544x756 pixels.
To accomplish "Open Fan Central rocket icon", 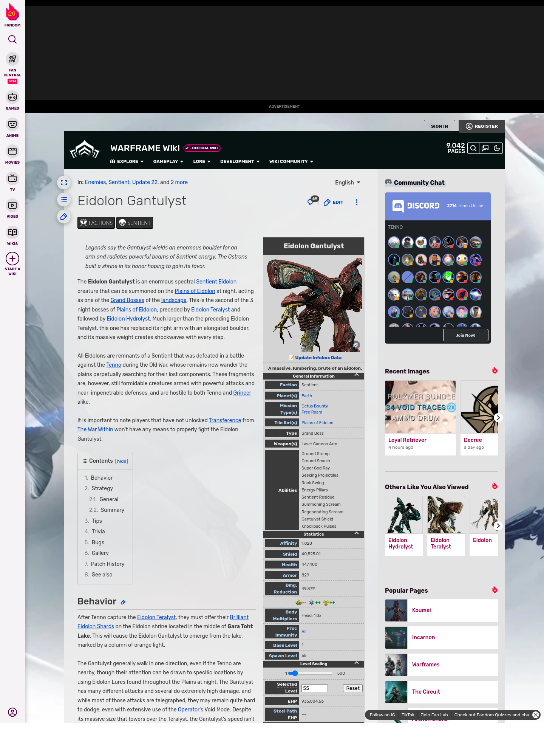I will point(12,59).
